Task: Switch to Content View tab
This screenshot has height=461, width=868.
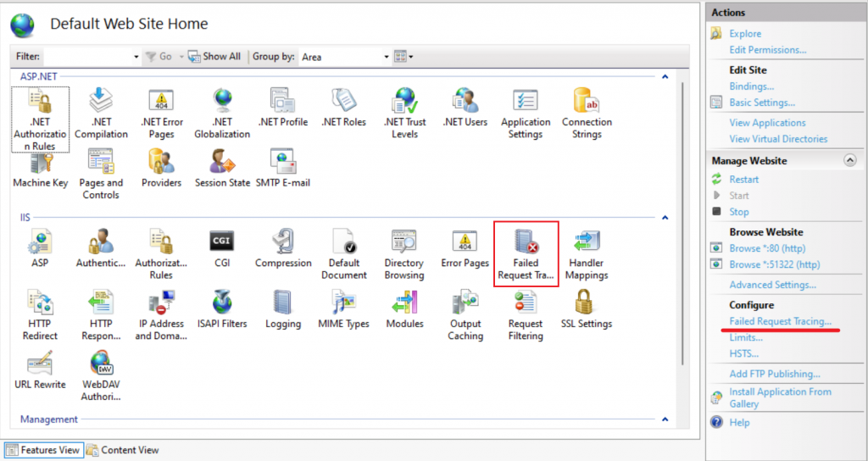Action: (x=123, y=450)
